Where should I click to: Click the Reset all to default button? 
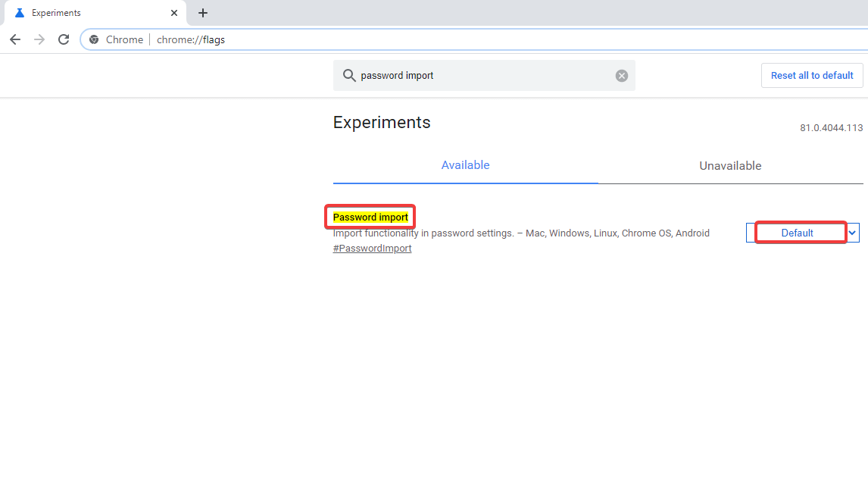click(x=812, y=75)
